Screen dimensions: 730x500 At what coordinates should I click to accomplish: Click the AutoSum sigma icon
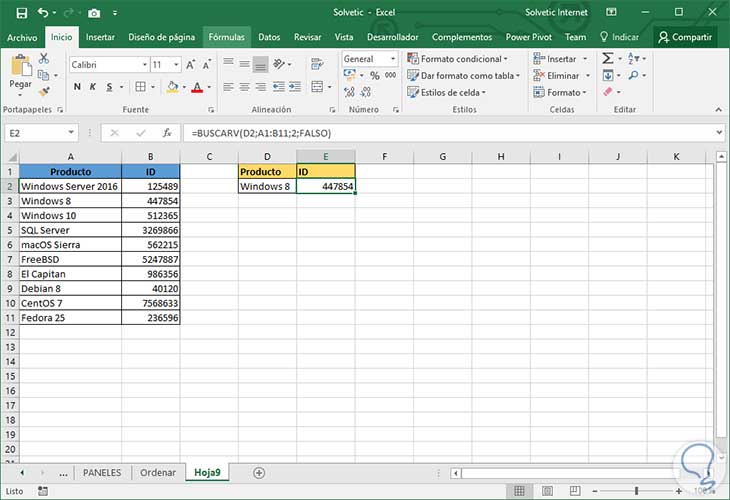click(608, 59)
